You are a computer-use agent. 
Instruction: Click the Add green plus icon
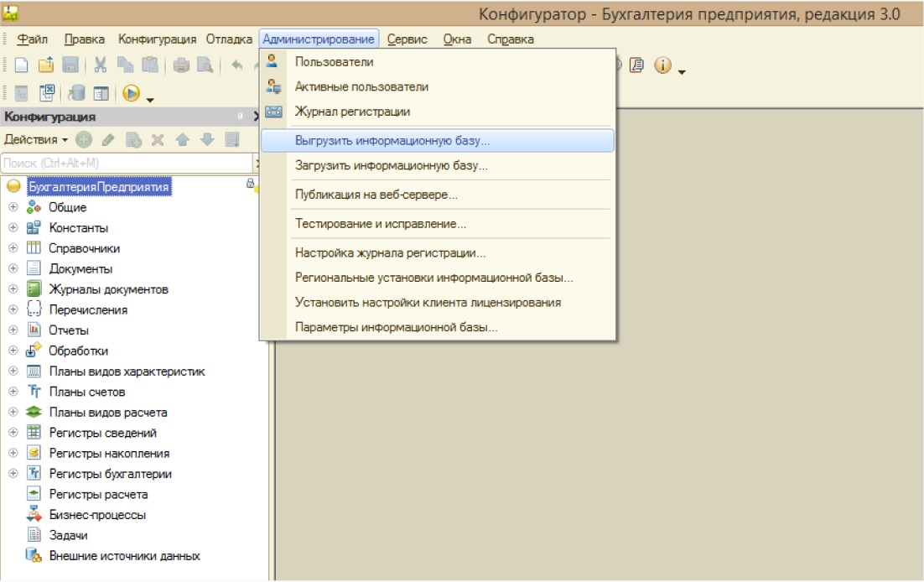pos(84,140)
